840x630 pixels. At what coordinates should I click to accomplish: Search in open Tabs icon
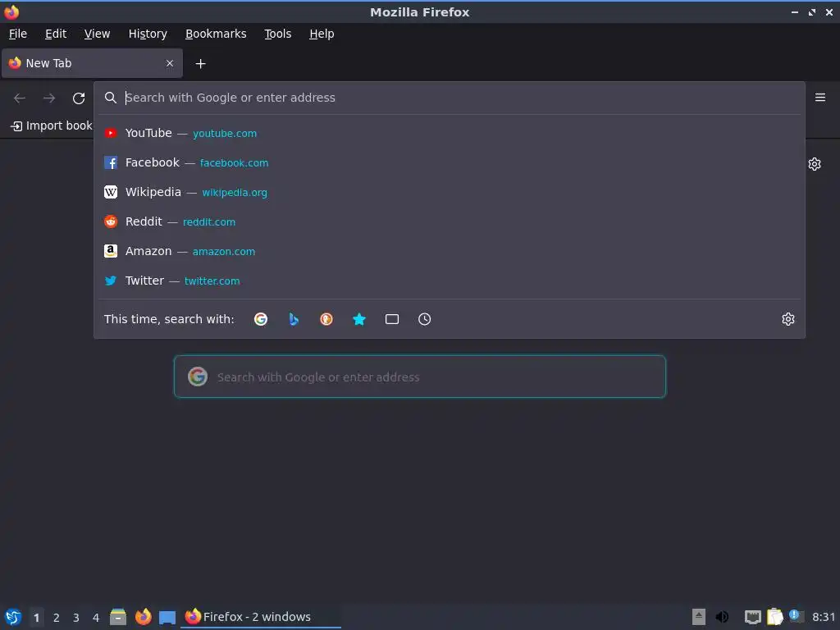click(x=391, y=319)
